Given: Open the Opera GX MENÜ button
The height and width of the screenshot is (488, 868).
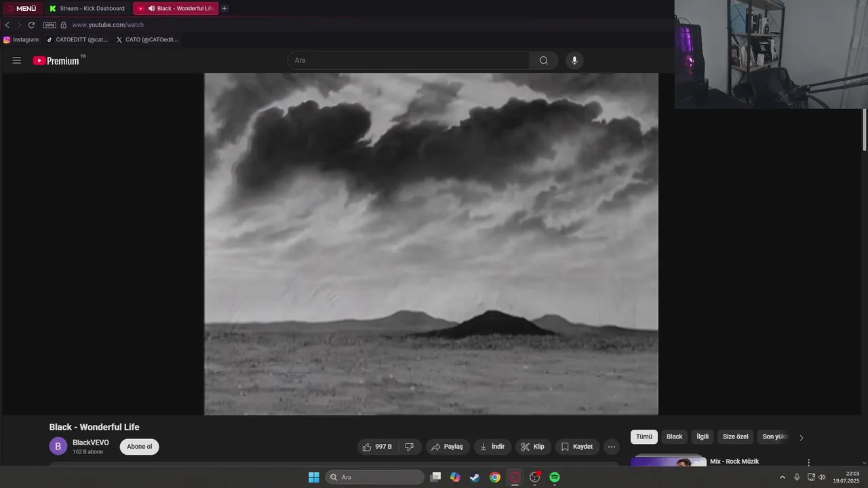Looking at the screenshot, I should point(22,8).
